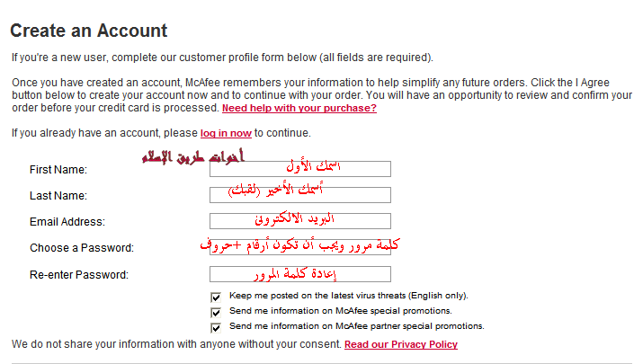The width and height of the screenshot is (643, 364).
Task: Disable the McAfee partner promotions checkbox
Action: pyautogui.click(x=216, y=327)
